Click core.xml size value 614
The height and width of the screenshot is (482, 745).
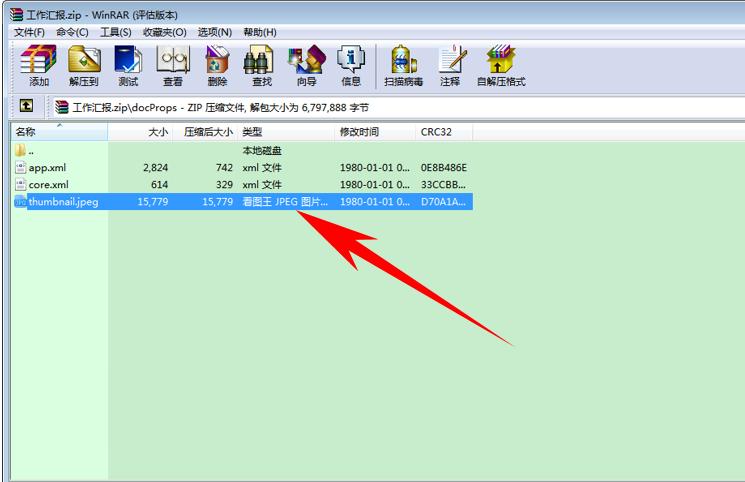click(x=159, y=185)
